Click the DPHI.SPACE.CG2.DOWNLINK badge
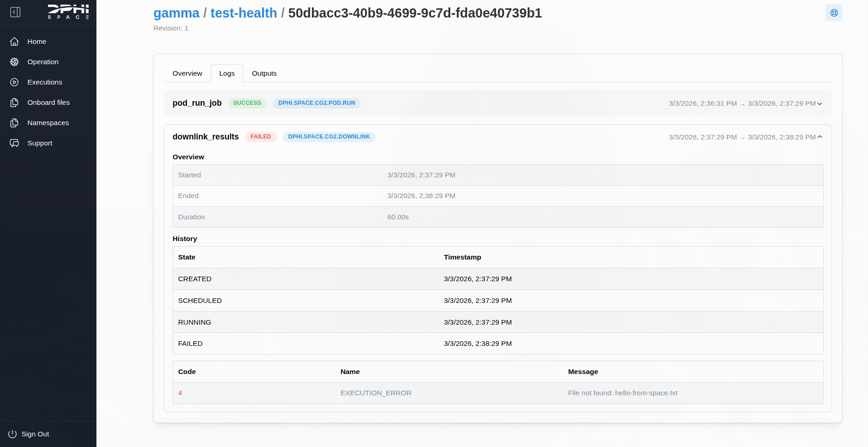This screenshot has width=868, height=447. [x=329, y=137]
